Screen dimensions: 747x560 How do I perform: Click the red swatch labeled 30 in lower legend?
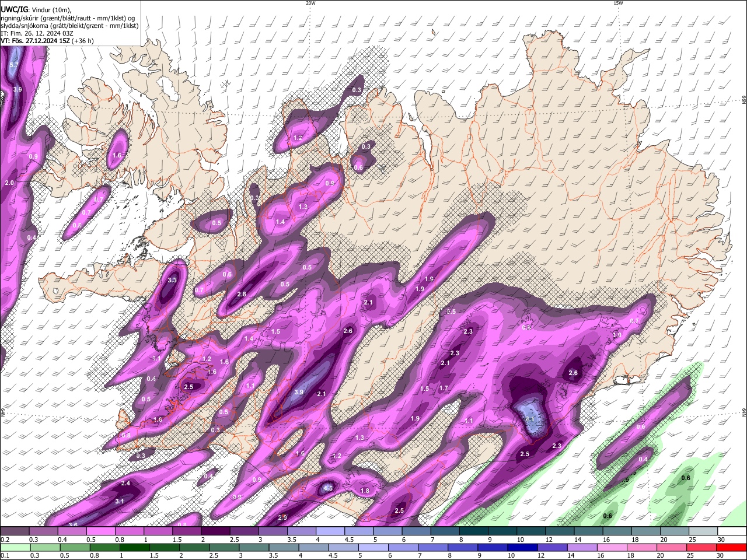[x=731, y=547]
